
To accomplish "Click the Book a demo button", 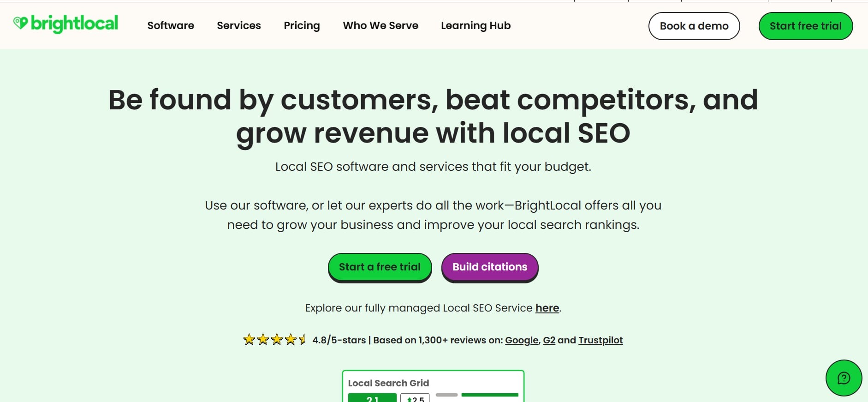I will click(694, 26).
